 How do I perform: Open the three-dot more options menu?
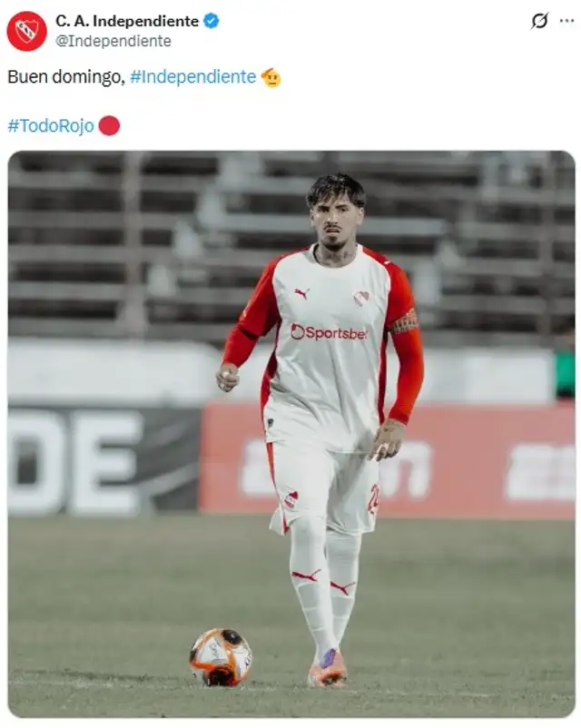click(x=566, y=21)
